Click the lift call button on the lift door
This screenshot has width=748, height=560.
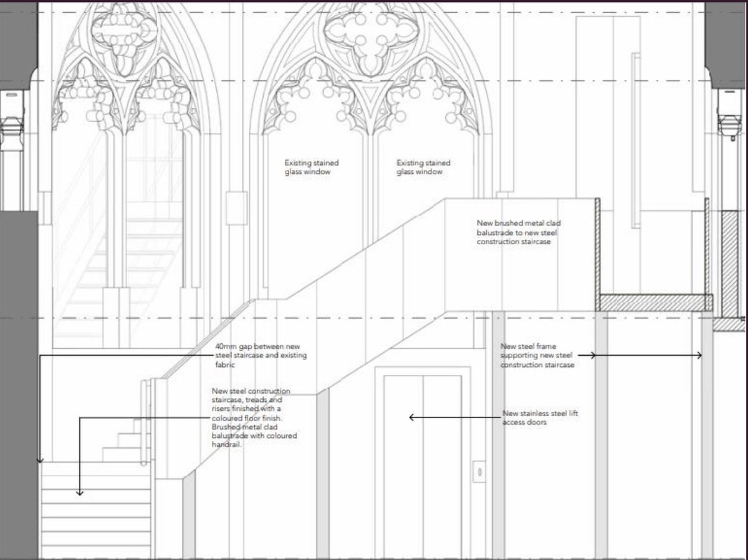point(480,472)
